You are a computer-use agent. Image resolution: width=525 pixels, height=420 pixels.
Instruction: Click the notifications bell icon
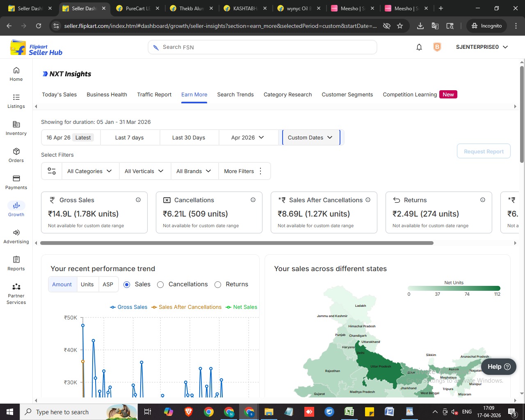[419, 47]
